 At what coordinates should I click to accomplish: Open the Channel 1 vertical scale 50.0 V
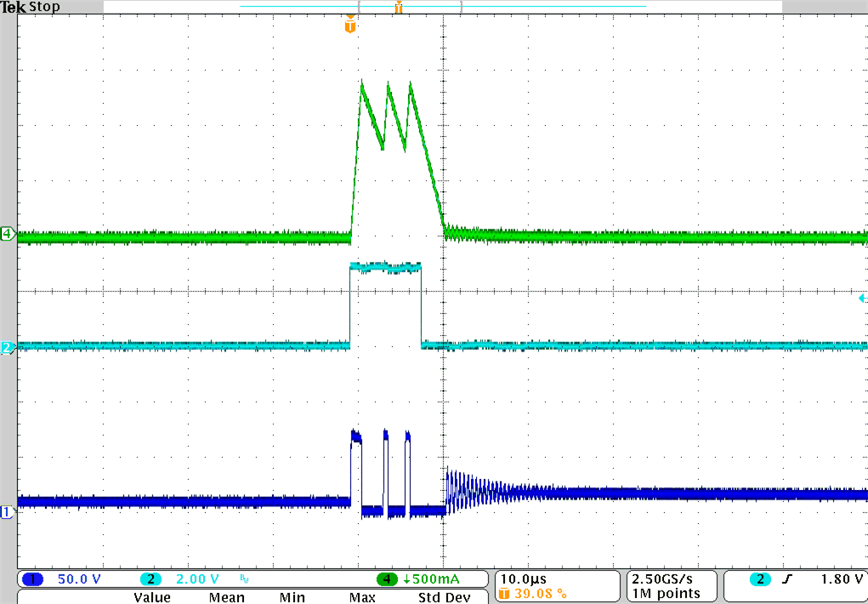[x=78, y=578]
